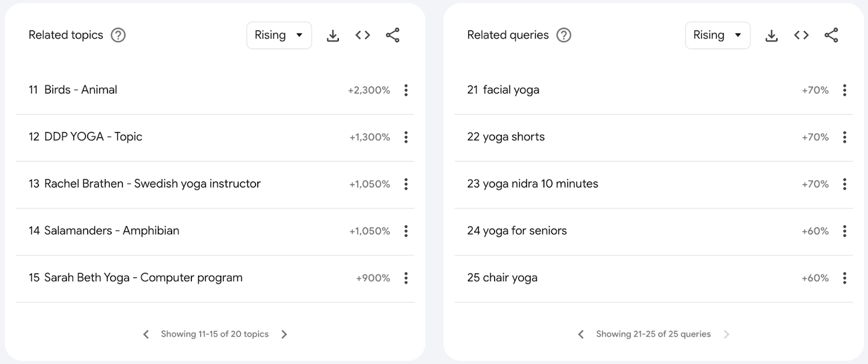
Task: Select the Rachel Brathen topic entry
Action: (152, 184)
